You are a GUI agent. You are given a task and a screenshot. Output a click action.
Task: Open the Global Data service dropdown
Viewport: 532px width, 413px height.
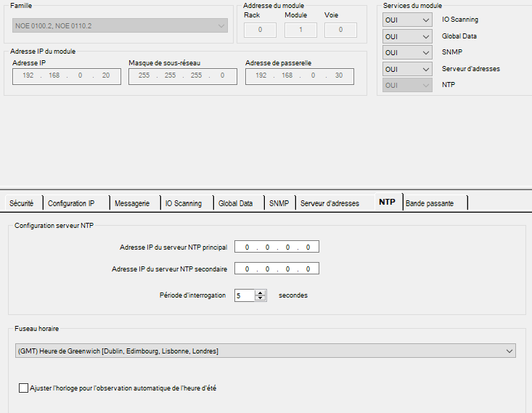tap(407, 36)
